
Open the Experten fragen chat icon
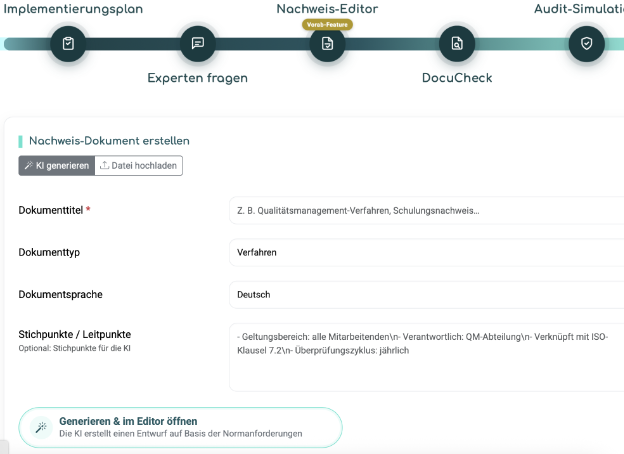coord(198,43)
